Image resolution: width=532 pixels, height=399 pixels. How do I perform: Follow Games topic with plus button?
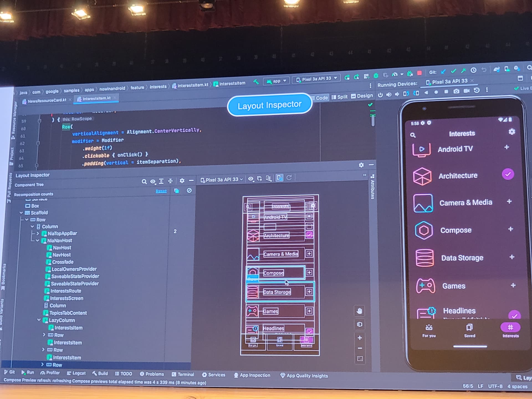pos(513,285)
